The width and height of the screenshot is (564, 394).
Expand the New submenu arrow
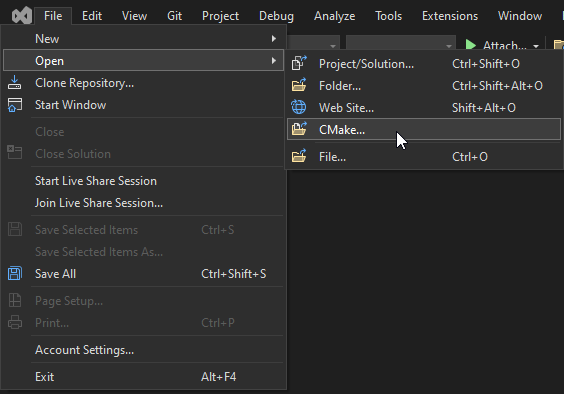pos(274,39)
